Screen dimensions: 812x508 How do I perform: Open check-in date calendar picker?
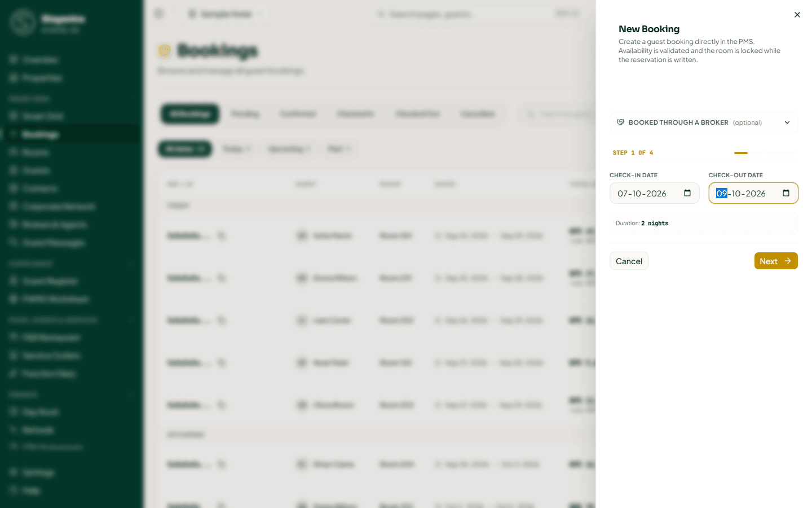click(687, 193)
